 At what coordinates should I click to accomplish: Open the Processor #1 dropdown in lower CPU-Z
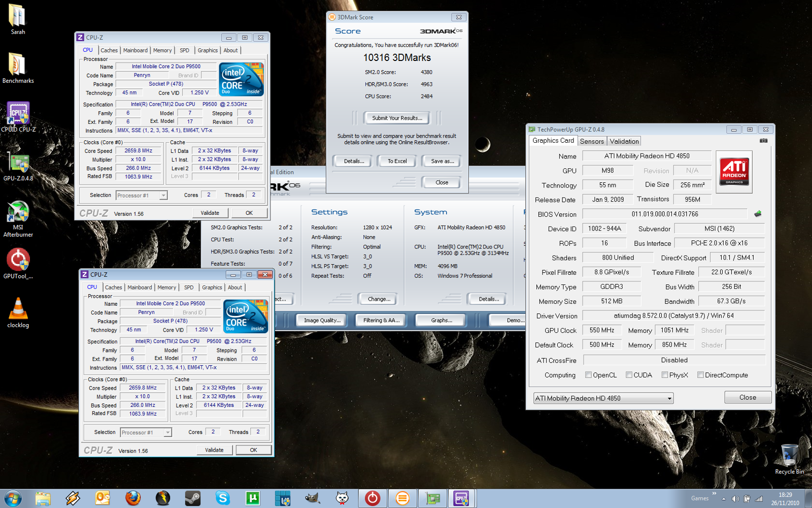(146, 432)
